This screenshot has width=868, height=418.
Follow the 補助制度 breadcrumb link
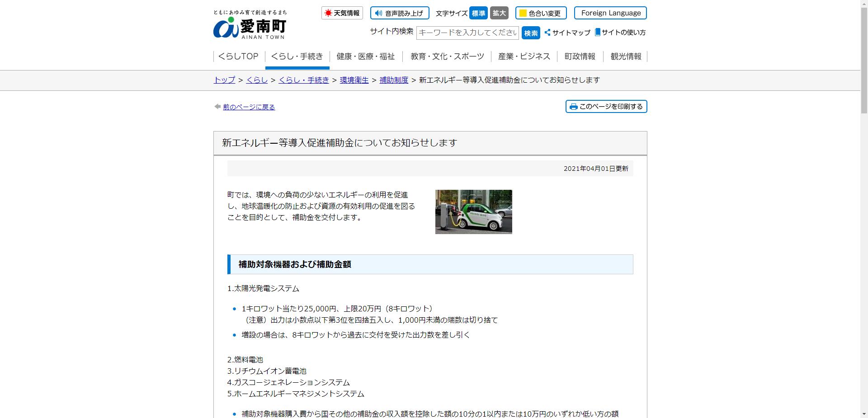(x=393, y=80)
